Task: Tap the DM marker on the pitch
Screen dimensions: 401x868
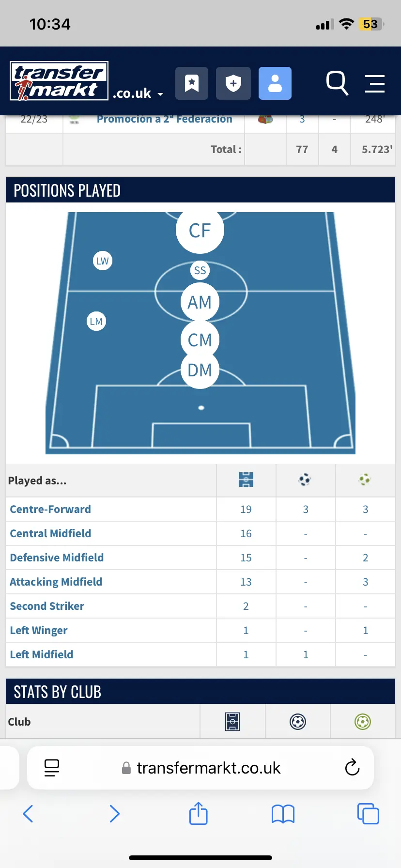Action: [x=200, y=370]
